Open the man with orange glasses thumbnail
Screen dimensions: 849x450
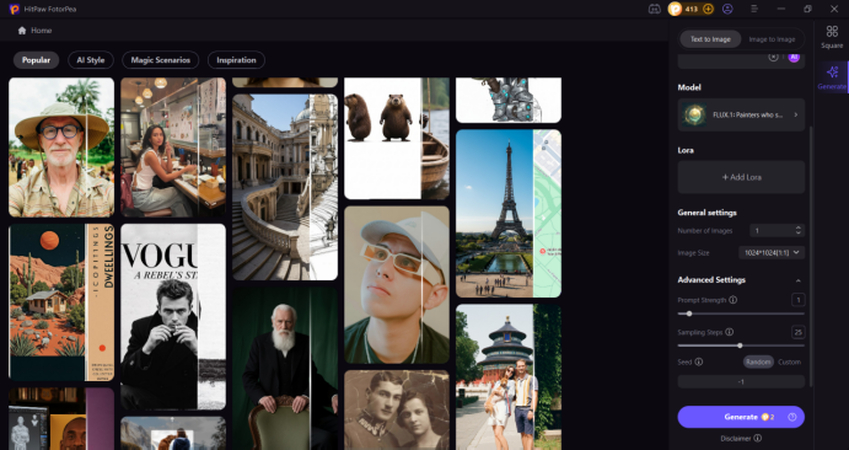[397, 285]
